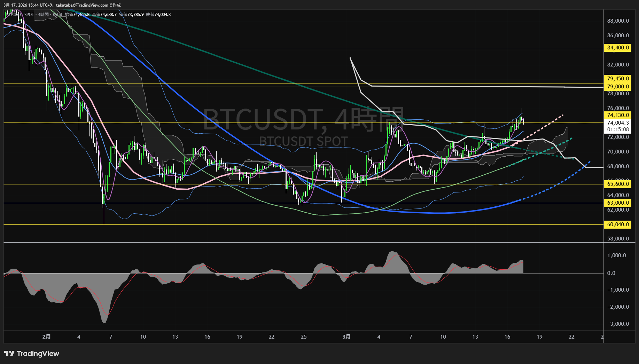Select the 65,600.0 support level label
Viewport: 639px width, 364px height.
tap(618, 184)
